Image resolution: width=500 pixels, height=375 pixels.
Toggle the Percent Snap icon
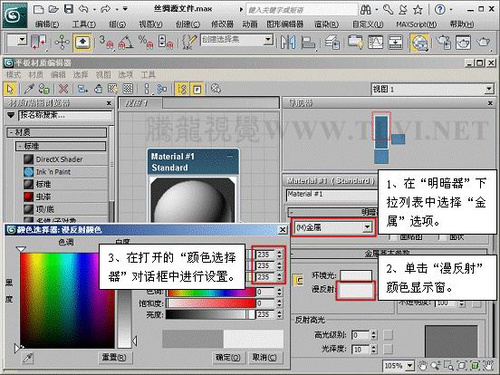click(x=146, y=42)
